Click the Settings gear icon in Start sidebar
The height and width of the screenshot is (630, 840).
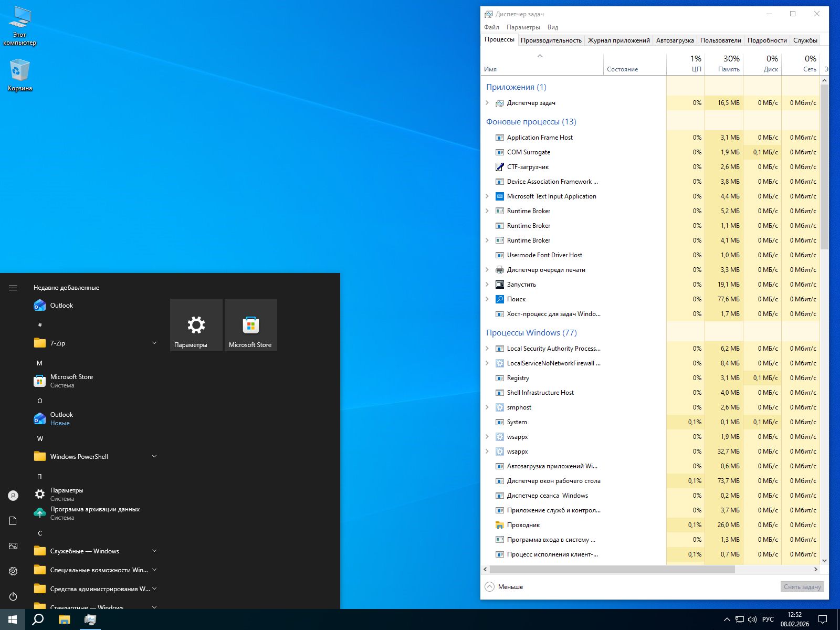pyautogui.click(x=13, y=571)
